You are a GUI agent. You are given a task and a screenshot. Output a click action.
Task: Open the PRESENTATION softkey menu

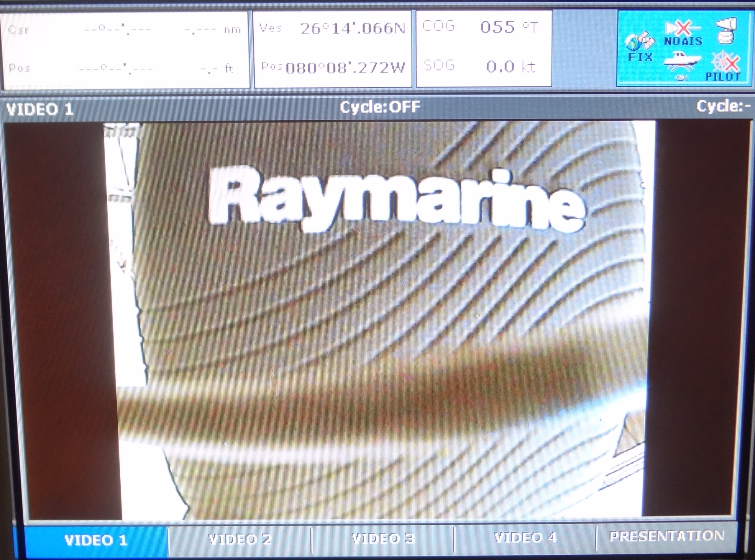tap(667, 536)
